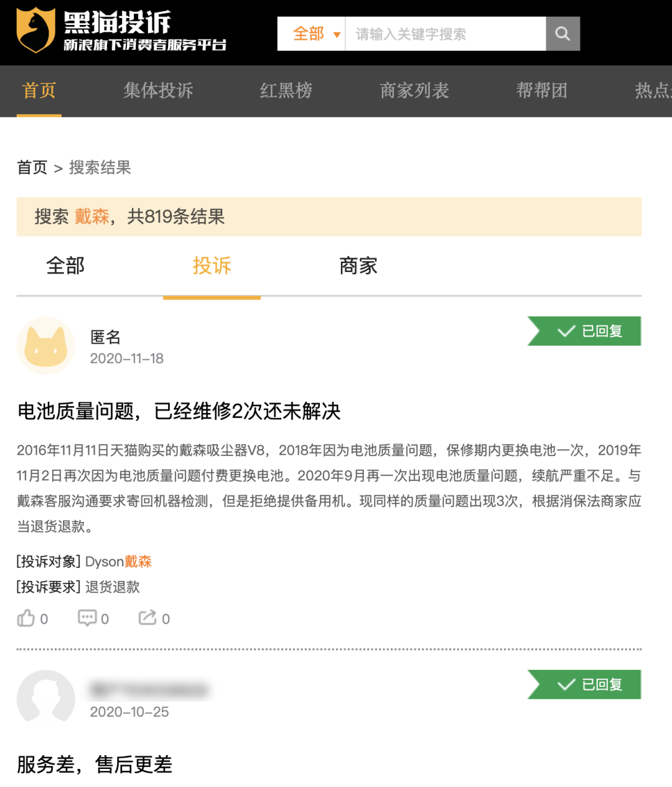Screen dimensions: 672x787
Task: Like the battery complaint with thumbs-up icon
Action: [x=26, y=618]
